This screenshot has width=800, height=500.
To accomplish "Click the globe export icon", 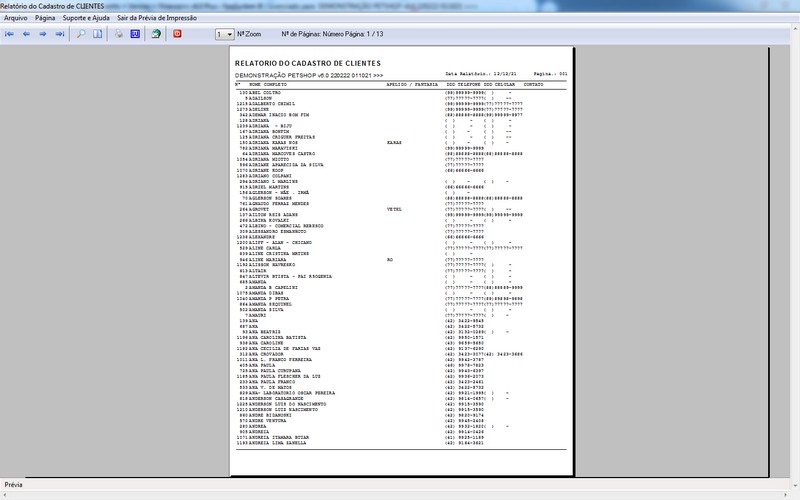I will [156, 34].
